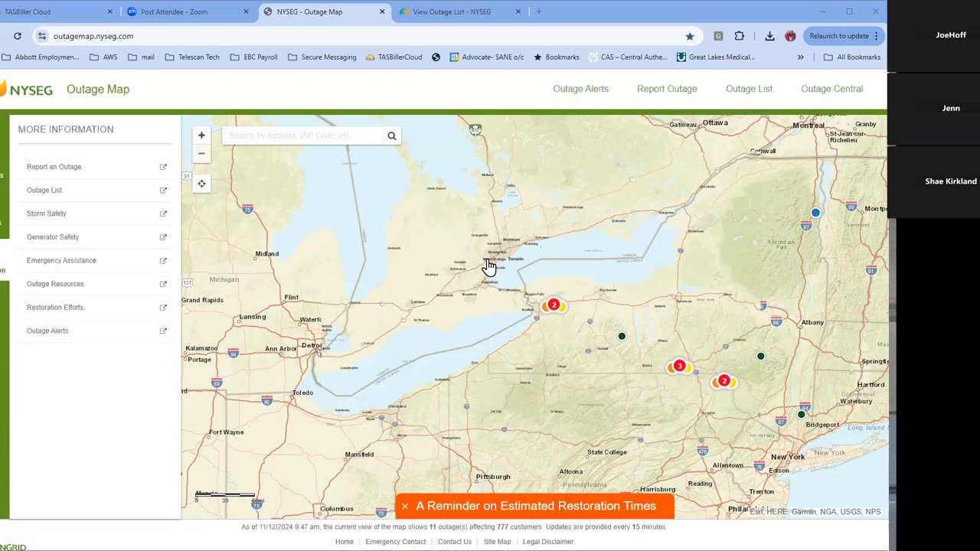
Task: Open external link icon beside Outage Resources
Action: tap(163, 284)
